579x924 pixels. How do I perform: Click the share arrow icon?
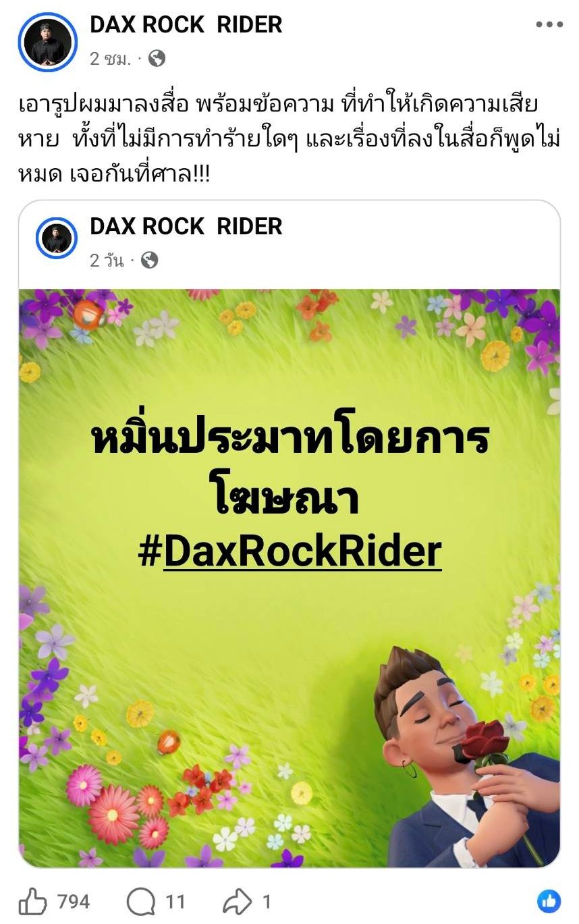237,902
